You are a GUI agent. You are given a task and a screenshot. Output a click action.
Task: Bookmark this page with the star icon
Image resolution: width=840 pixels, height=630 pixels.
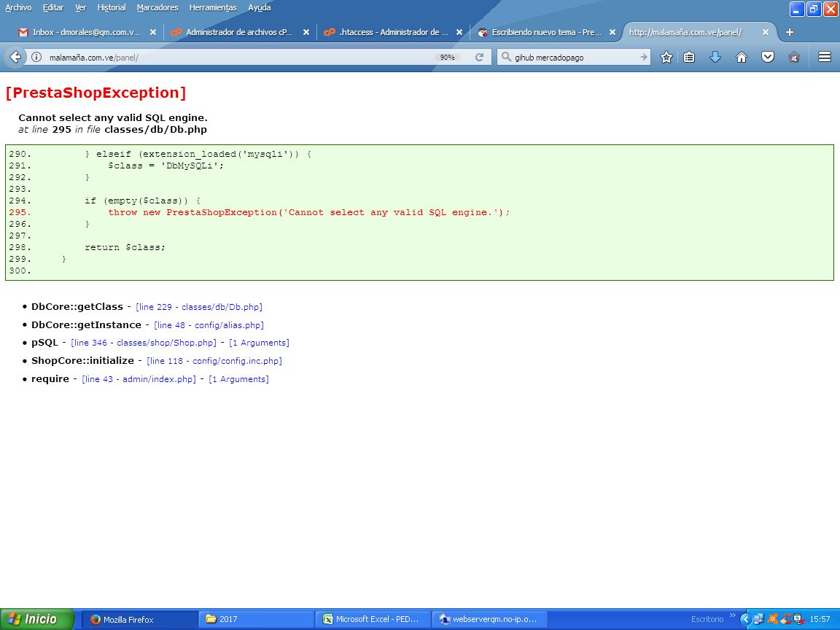click(x=666, y=57)
